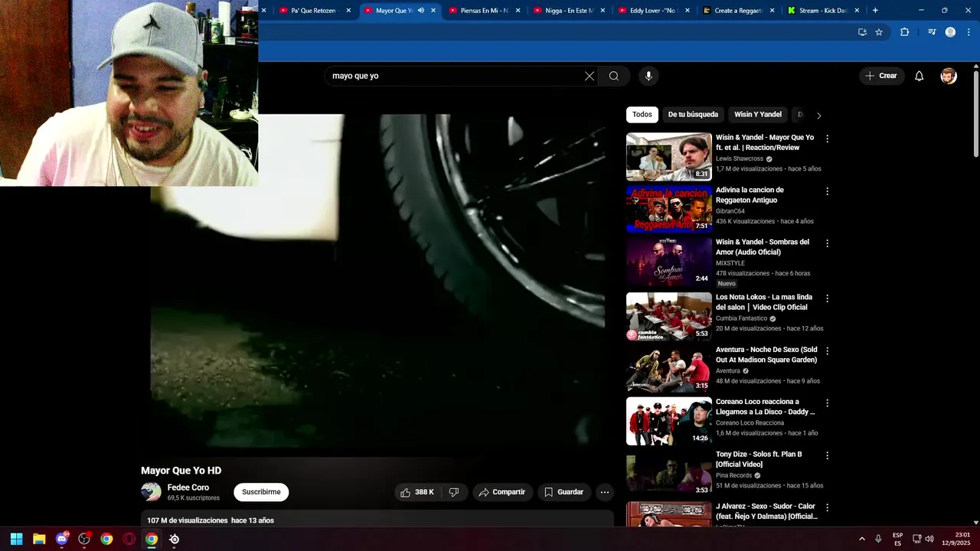Mute audio icon on Mayor Que Yo tab

click(x=421, y=11)
